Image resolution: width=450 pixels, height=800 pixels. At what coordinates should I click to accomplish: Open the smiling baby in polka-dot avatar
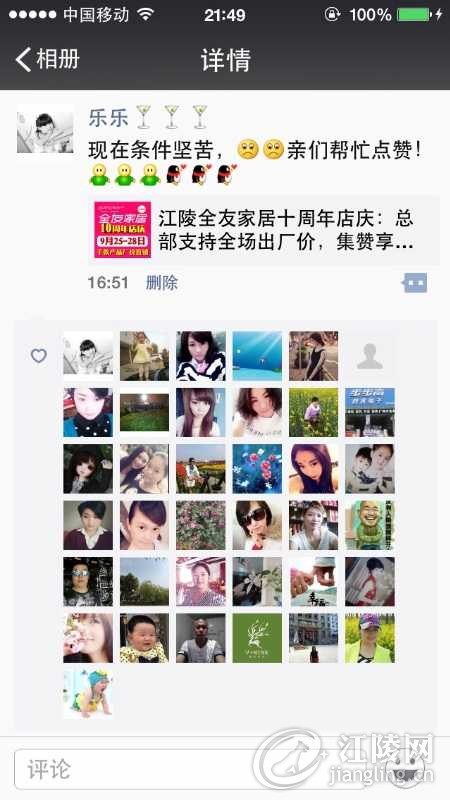click(144, 638)
